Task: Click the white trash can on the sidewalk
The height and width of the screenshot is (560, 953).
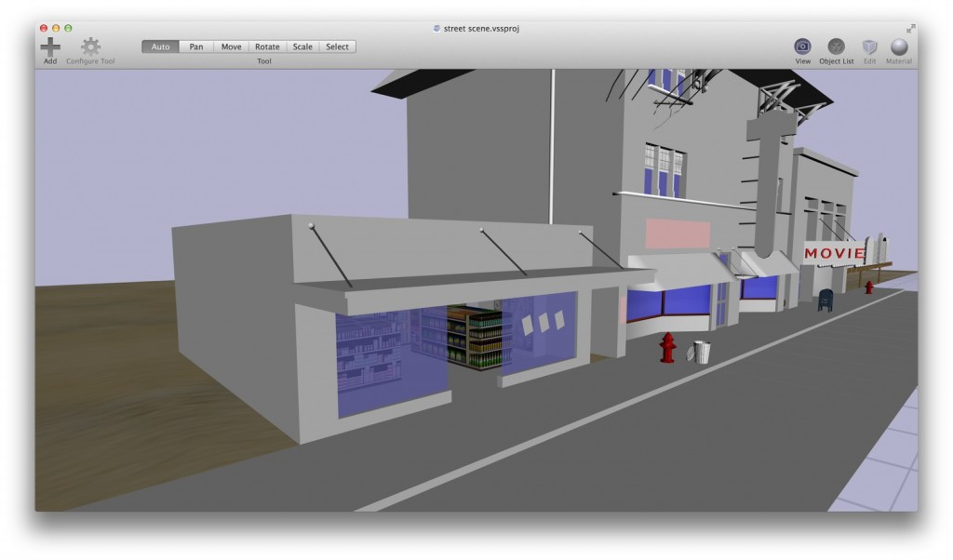Action: pos(700,352)
